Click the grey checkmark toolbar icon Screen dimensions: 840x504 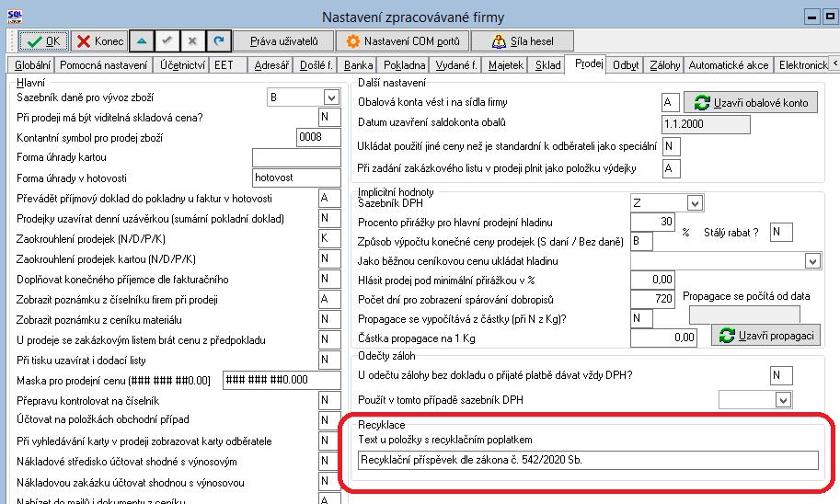pos(167,41)
